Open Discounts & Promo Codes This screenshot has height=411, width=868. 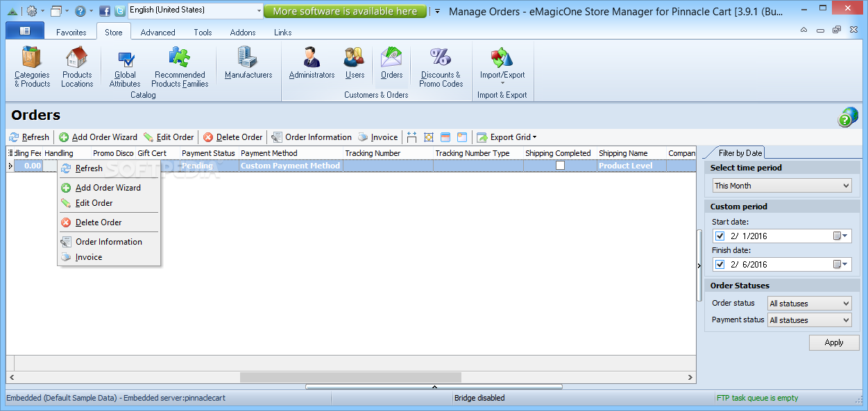coord(441,67)
